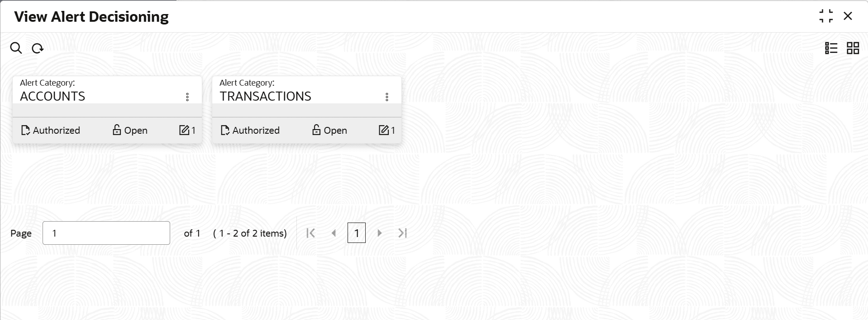Select page 1 in pagination
The height and width of the screenshot is (320, 868).
point(357,233)
